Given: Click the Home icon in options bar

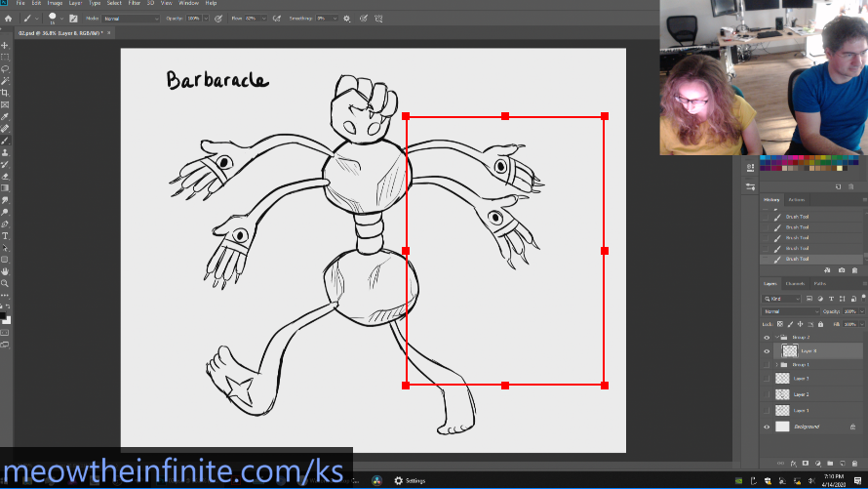Looking at the screenshot, I should [9, 19].
